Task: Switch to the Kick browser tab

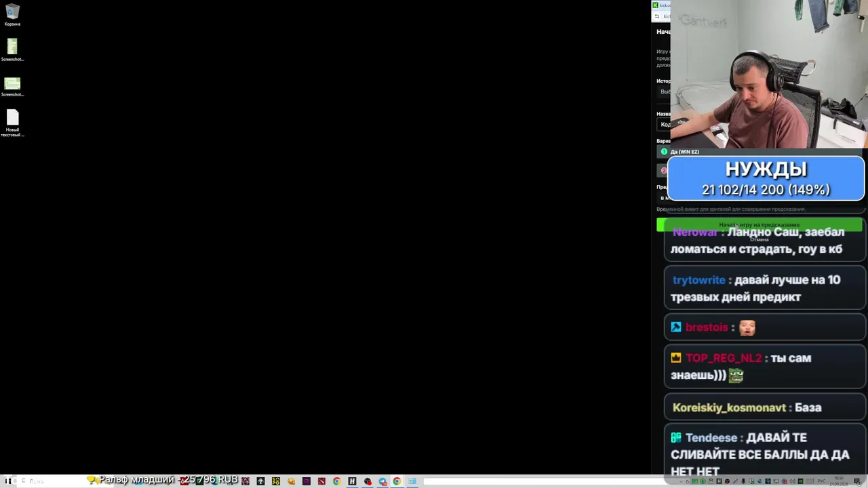Action: point(661,5)
